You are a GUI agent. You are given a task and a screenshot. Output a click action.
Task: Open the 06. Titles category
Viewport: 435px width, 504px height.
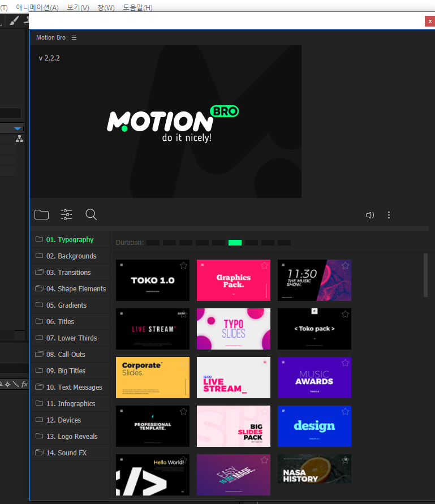[70, 321]
